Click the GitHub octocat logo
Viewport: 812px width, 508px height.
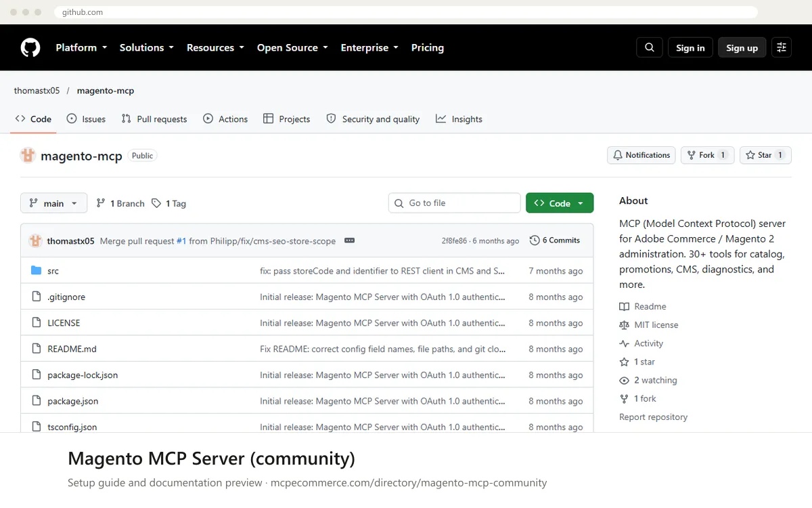pyautogui.click(x=30, y=47)
